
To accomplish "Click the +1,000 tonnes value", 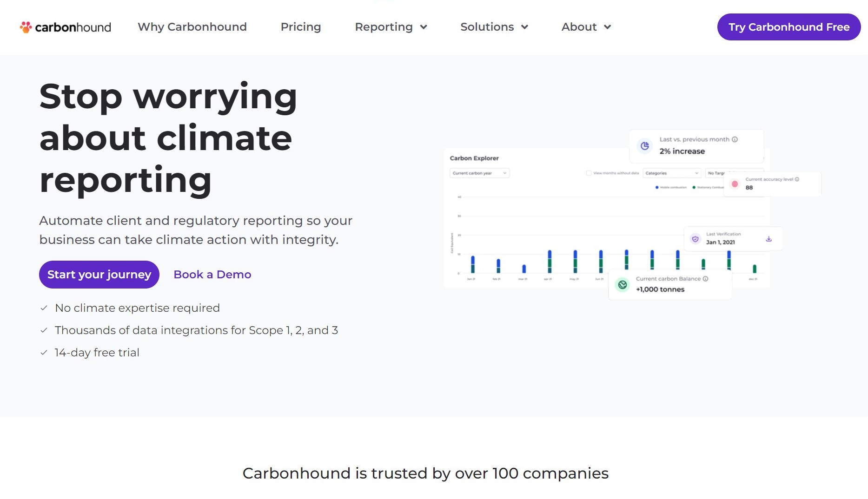I will (x=660, y=289).
